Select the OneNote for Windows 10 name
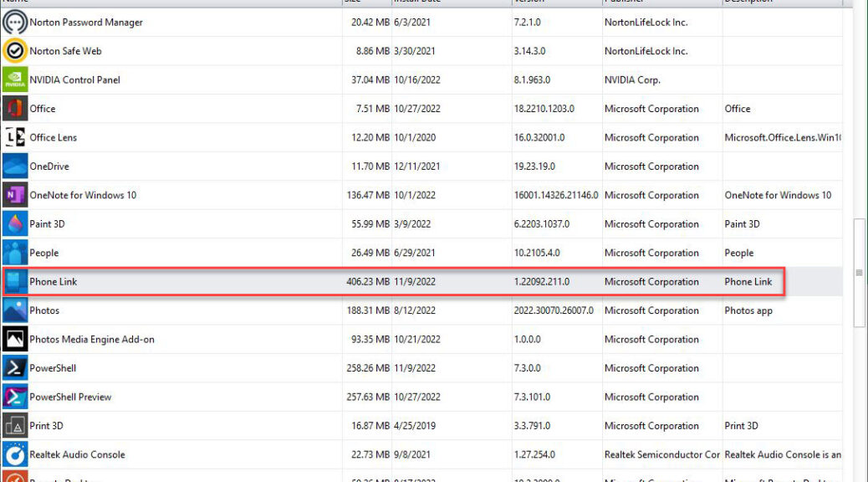This screenshot has height=482, width=868. (x=83, y=195)
